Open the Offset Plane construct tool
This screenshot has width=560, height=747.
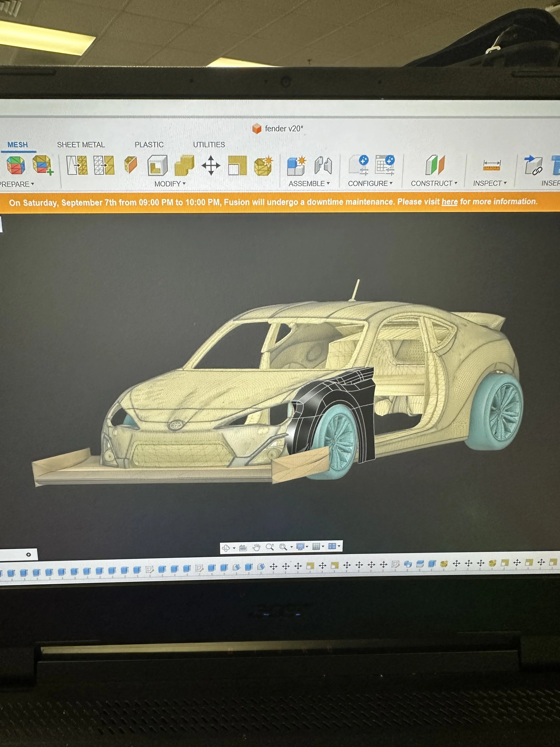(435, 165)
